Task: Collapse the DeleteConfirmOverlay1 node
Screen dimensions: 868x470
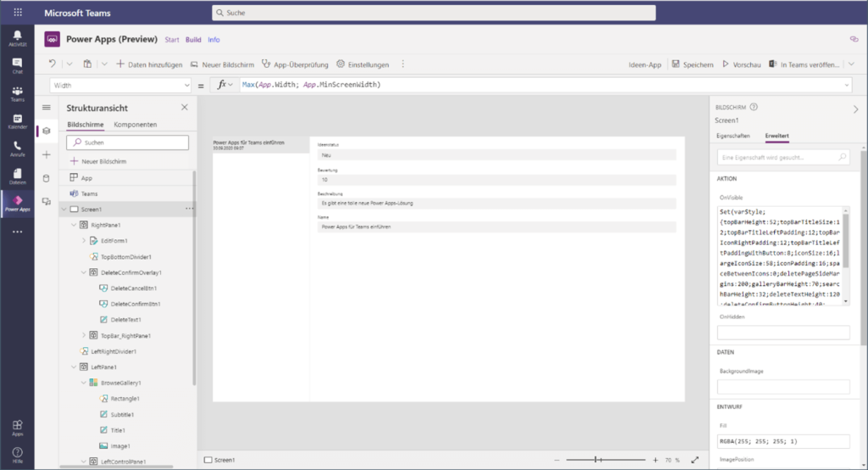Action: pos(84,272)
